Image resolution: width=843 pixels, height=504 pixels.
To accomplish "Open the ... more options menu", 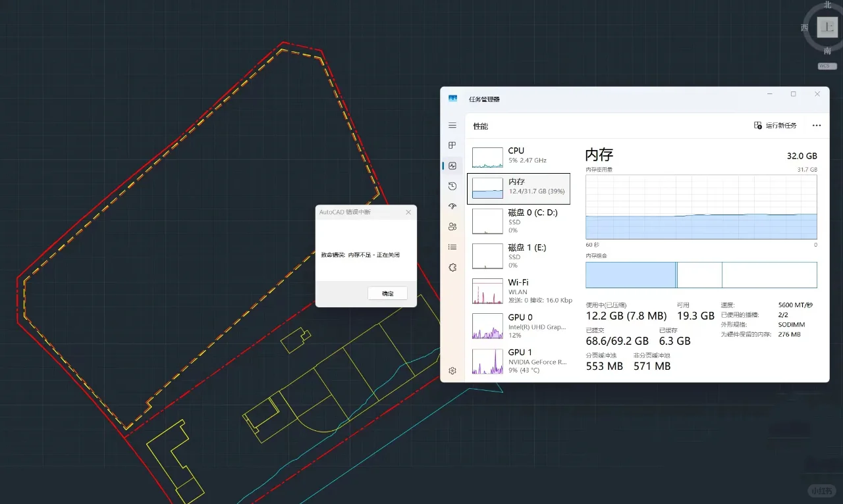I will 816,125.
